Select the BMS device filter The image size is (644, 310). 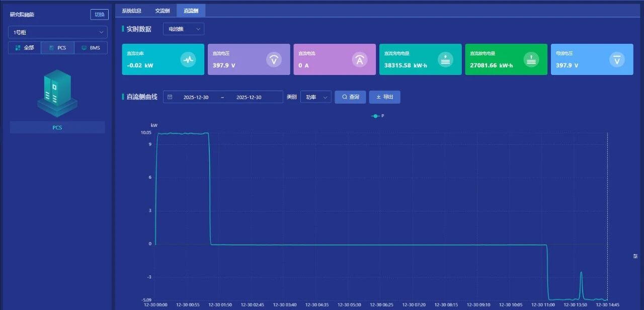pos(91,48)
